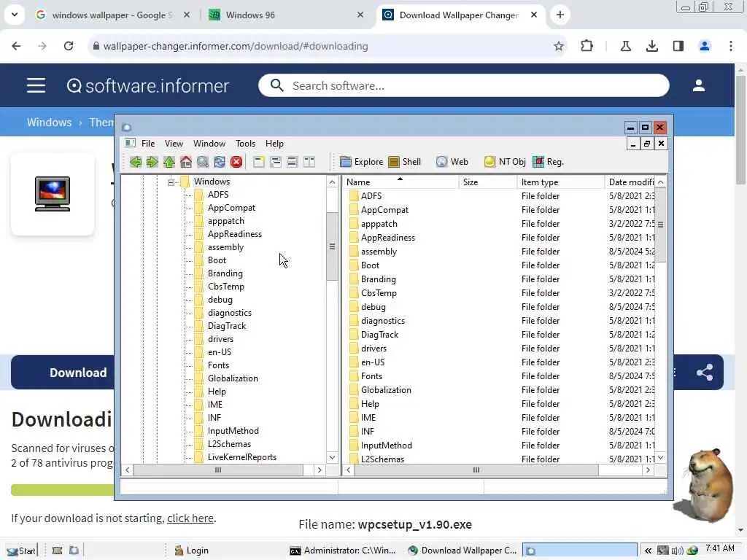This screenshot has height=560, width=747.
Task: Open the NT Obj namespace viewer
Action: (505, 162)
